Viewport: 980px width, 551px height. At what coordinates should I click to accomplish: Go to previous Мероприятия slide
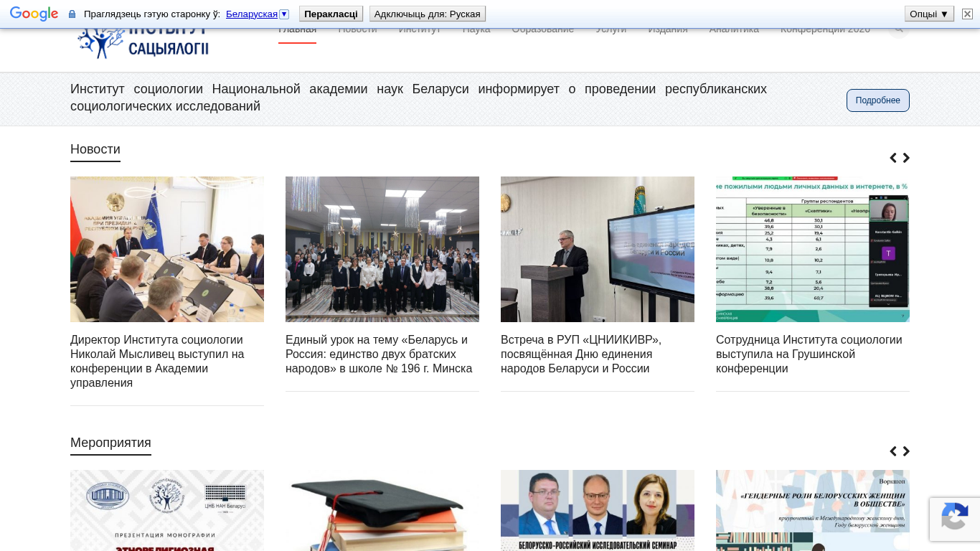pyautogui.click(x=893, y=451)
